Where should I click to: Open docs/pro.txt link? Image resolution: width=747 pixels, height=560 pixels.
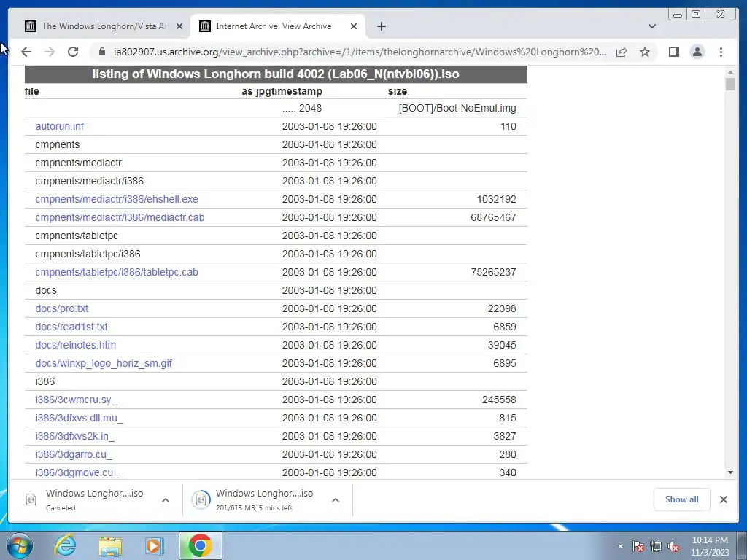click(x=62, y=308)
